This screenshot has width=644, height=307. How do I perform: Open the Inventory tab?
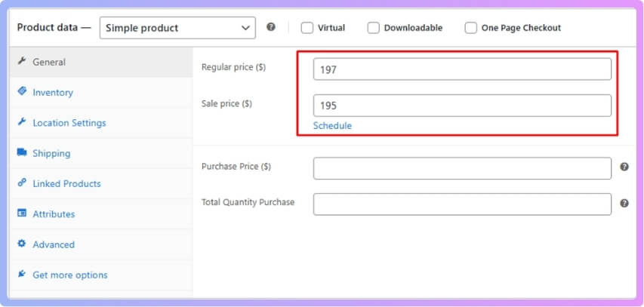point(101,92)
